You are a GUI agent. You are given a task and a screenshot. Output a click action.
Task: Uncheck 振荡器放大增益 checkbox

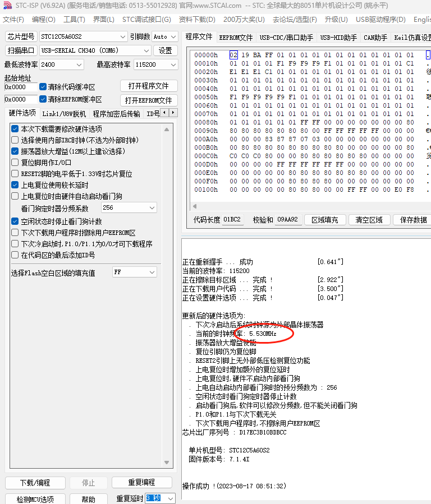[x=15, y=151]
